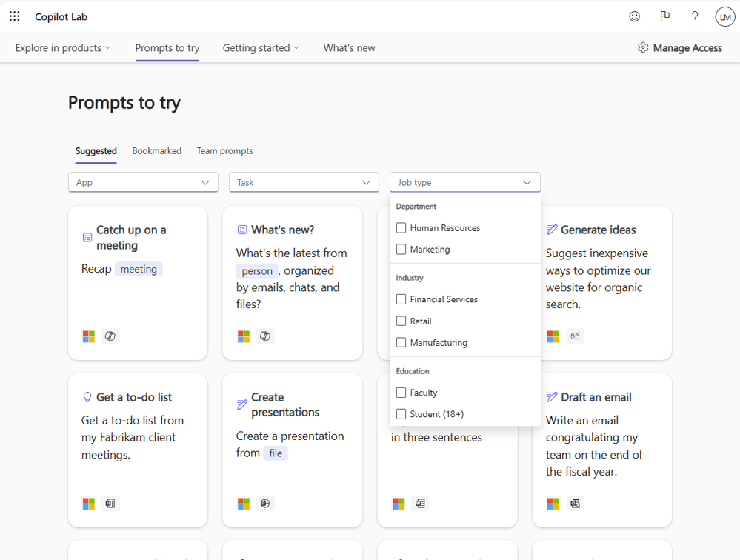Open the LM account avatar
This screenshot has width=740, height=560.
725,17
